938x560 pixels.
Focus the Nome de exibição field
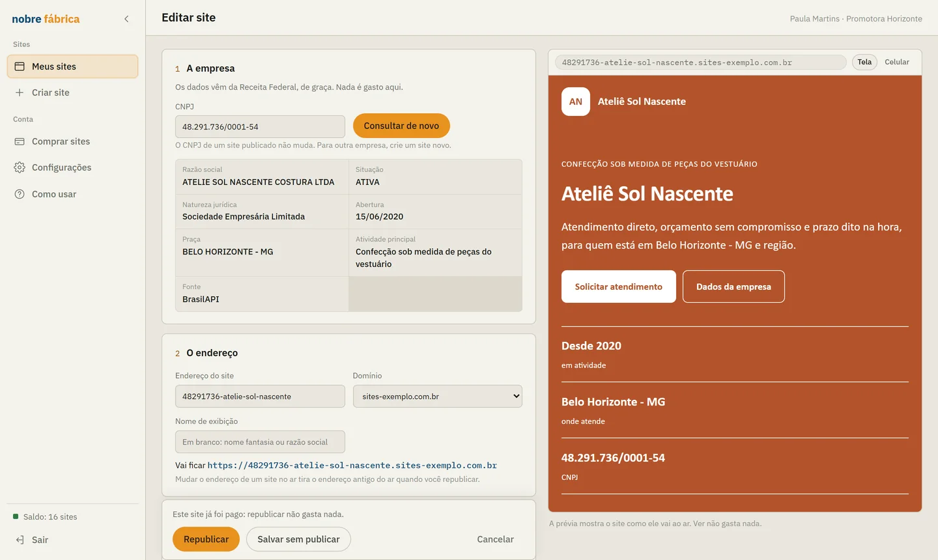point(260,442)
